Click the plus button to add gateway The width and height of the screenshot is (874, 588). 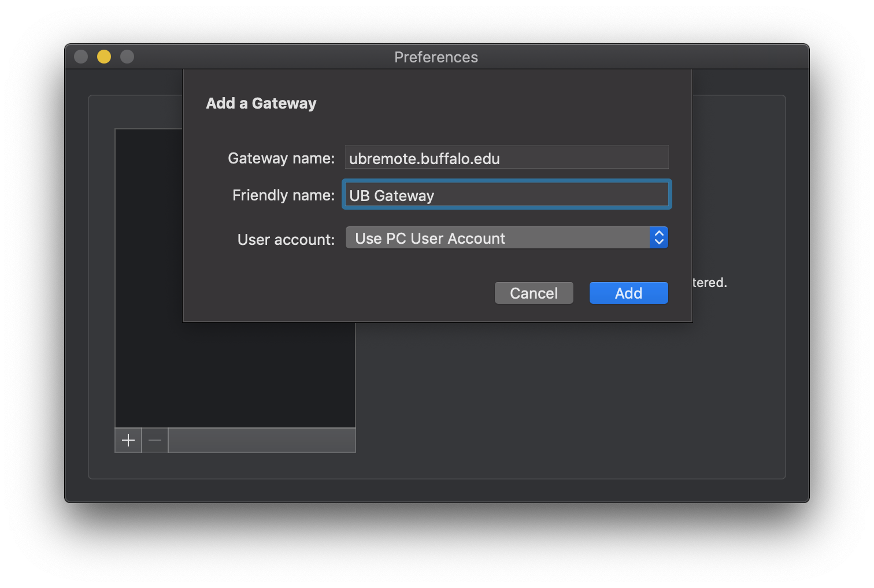click(x=128, y=441)
